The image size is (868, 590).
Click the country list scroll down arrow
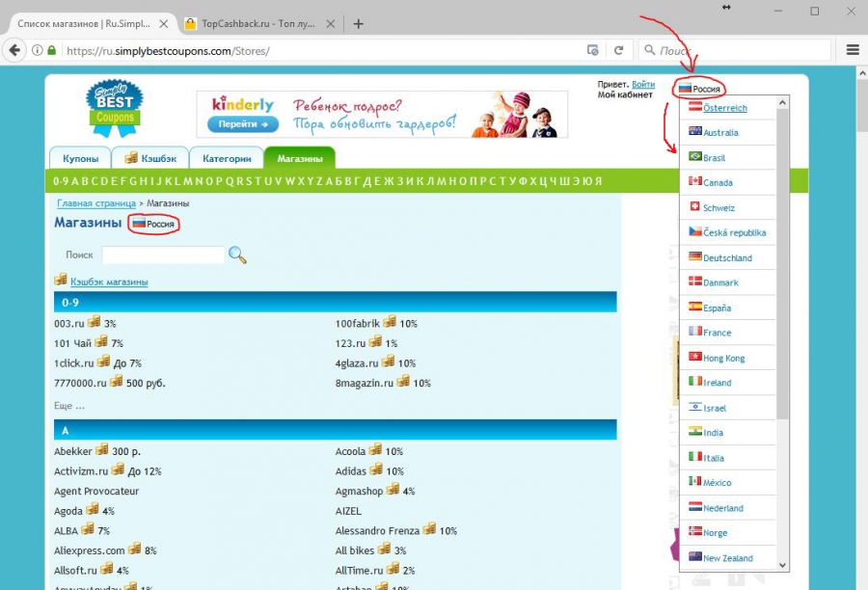782,565
